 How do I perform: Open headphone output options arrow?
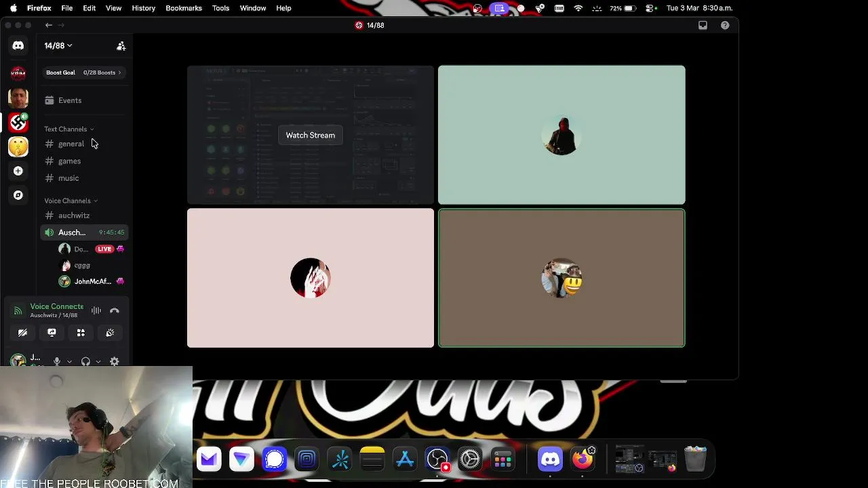click(98, 361)
